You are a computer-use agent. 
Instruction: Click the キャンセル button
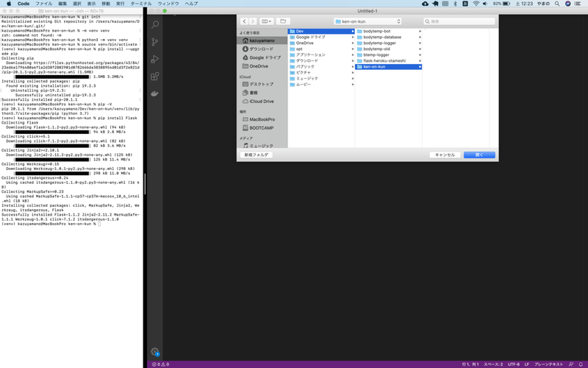(x=445, y=155)
